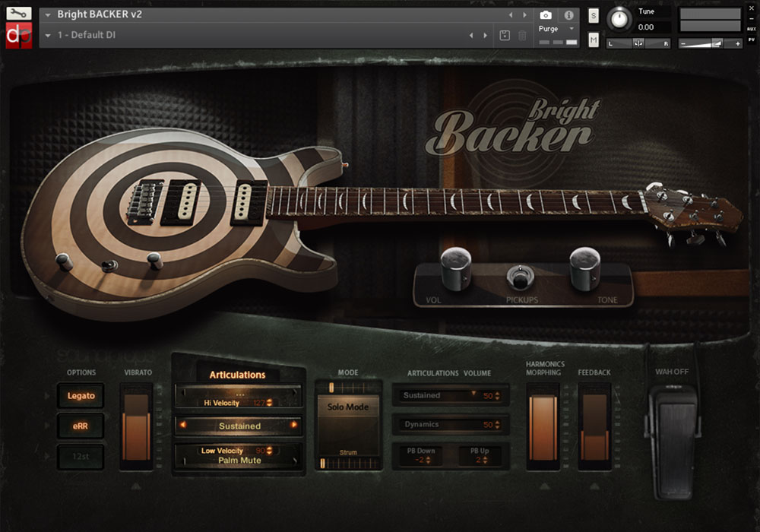Click the Strum label in Mode panel

click(348, 452)
